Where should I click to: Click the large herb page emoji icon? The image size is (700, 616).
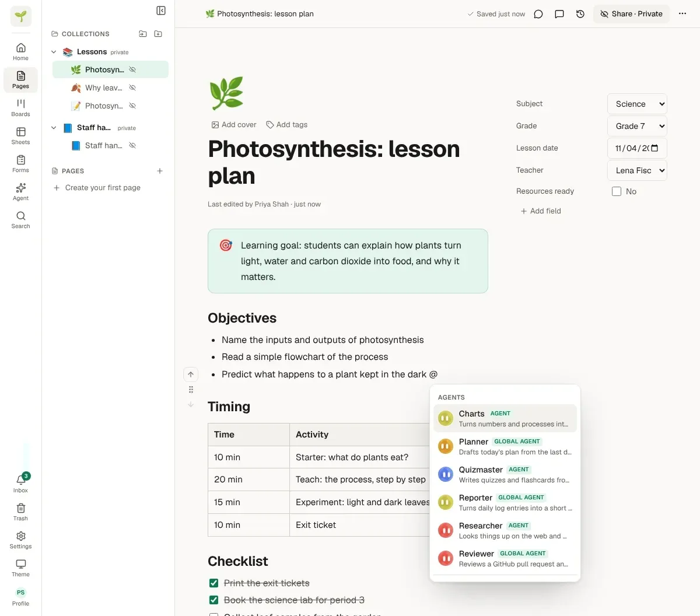click(x=226, y=93)
